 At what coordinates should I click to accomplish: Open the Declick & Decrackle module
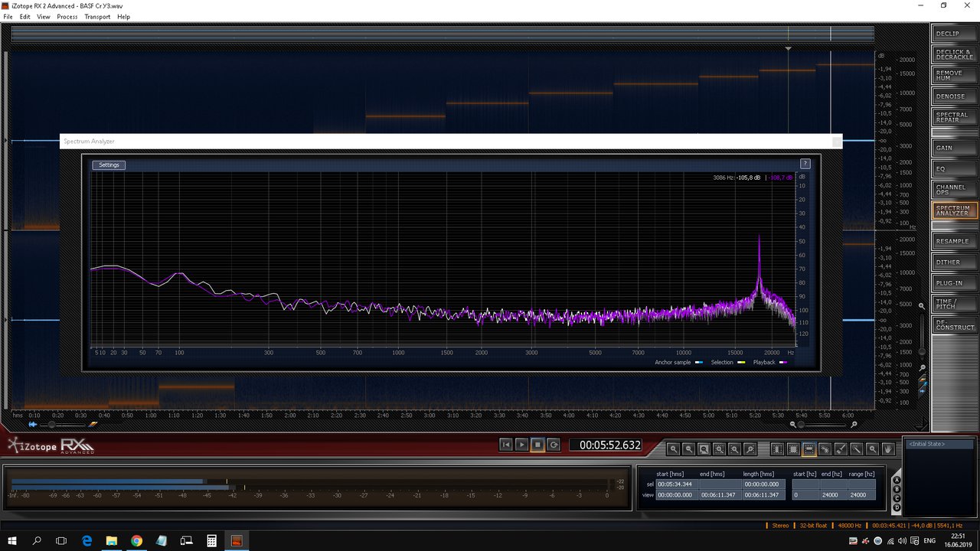[x=953, y=54]
